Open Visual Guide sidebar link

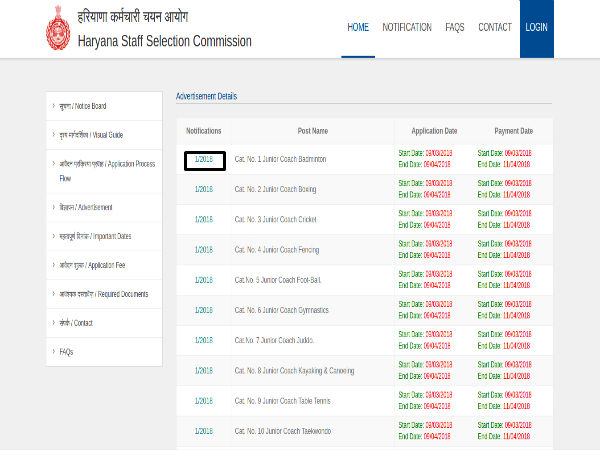(x=91, y=135)
